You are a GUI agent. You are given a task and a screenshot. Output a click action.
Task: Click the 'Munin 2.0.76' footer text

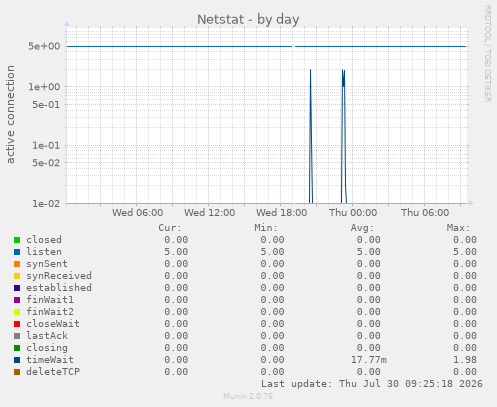248,396
